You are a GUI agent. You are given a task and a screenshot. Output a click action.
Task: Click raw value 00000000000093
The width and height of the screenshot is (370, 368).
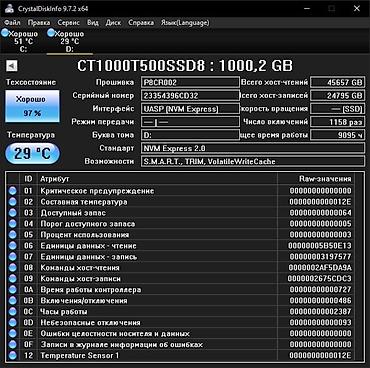tap(320, 323)
